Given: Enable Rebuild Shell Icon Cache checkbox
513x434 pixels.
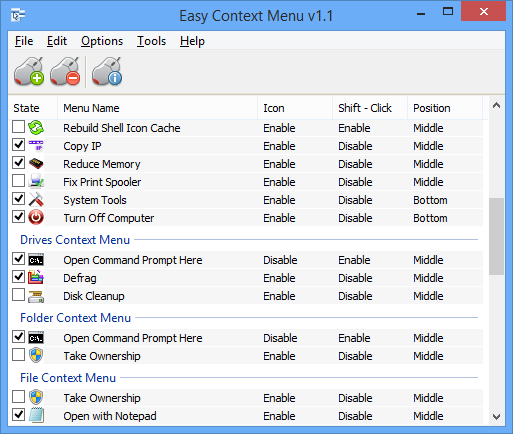Looking at the screenshot, I should 18,126.
